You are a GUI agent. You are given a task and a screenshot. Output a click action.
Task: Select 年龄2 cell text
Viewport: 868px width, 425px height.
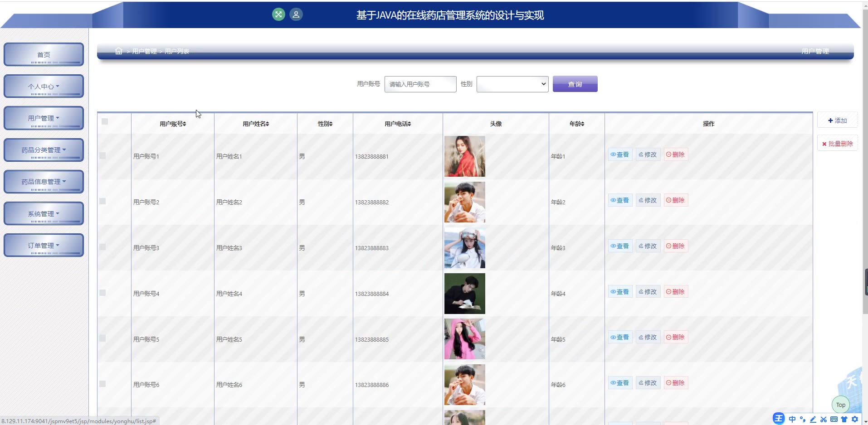[x=558, y=202]
